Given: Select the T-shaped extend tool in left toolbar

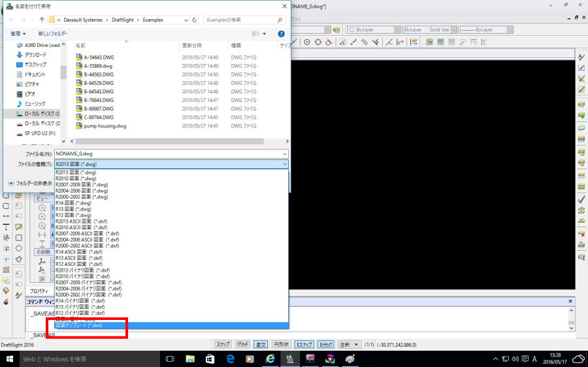Looking at the screenshot, I should point(6,227).
